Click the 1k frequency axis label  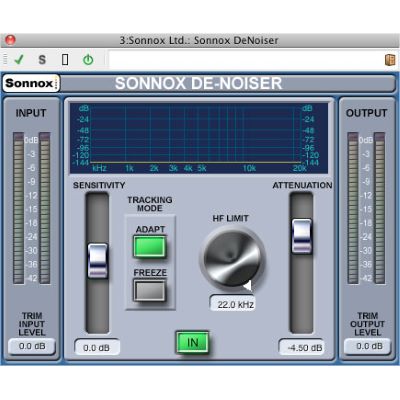(x=129, y=168)
